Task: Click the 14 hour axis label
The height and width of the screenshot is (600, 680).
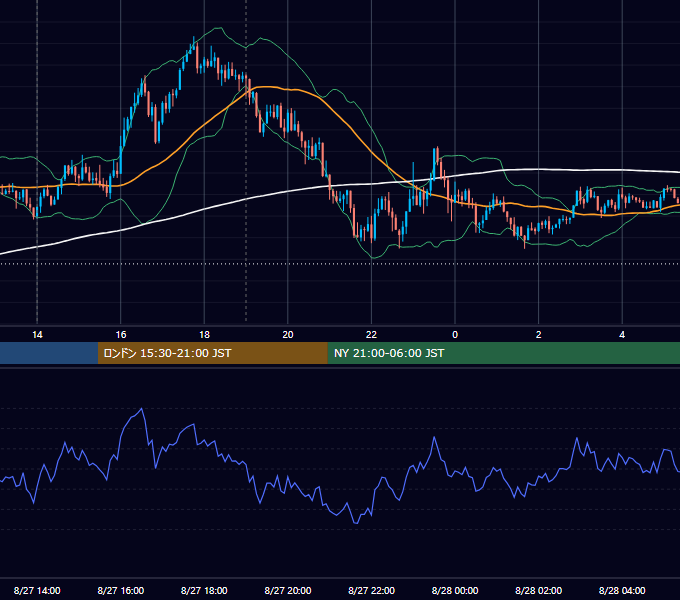Action: point(37,335)
